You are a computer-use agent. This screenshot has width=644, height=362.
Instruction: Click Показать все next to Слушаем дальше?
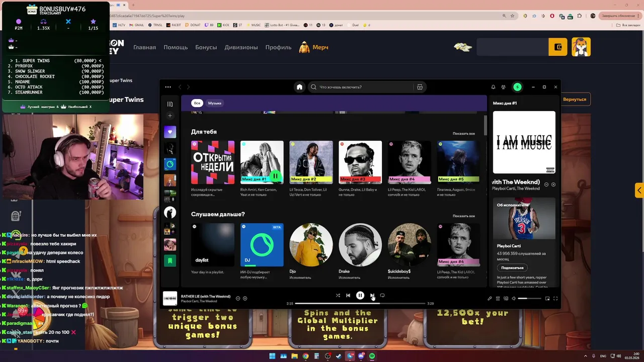tap(463, 216)
